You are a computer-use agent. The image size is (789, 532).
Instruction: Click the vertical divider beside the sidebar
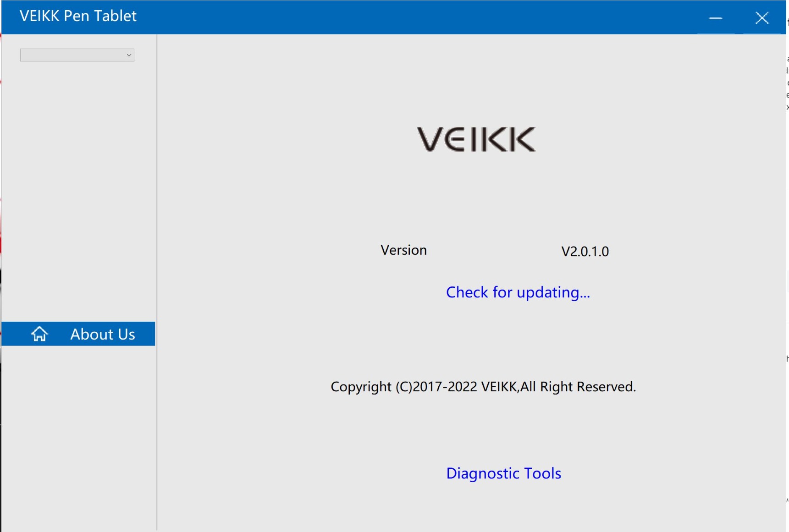(157, 282)
